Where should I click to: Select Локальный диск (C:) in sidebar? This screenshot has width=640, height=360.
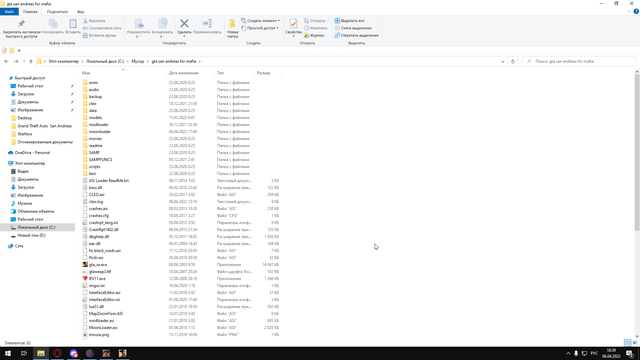36,227
